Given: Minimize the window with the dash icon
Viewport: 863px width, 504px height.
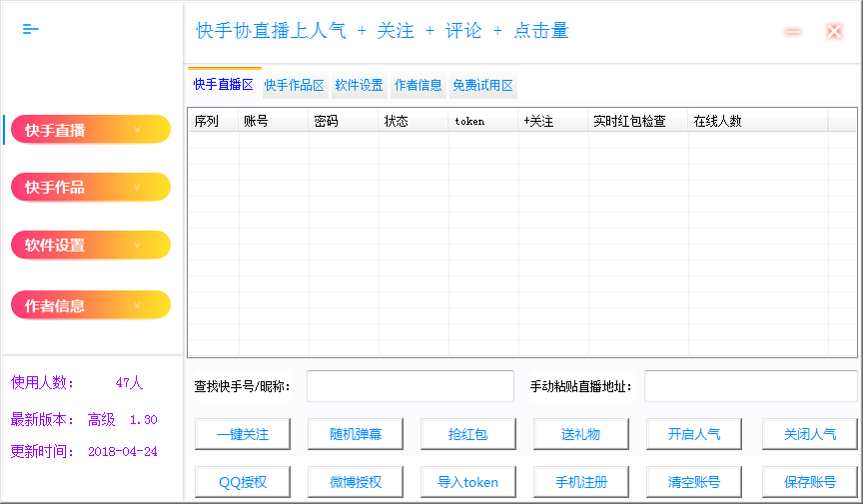Looking at the screenshot, I should click(792, 31).
